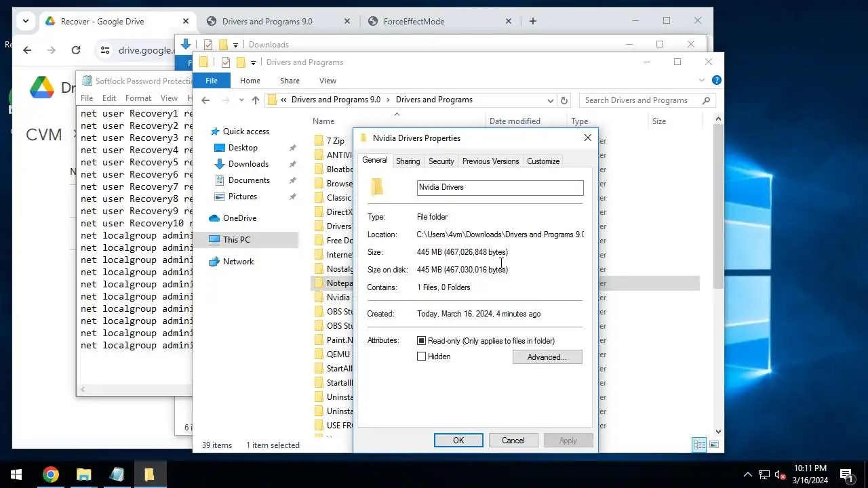Open Documents in navigation pane

pyautogui.click(x=249, y=180)
